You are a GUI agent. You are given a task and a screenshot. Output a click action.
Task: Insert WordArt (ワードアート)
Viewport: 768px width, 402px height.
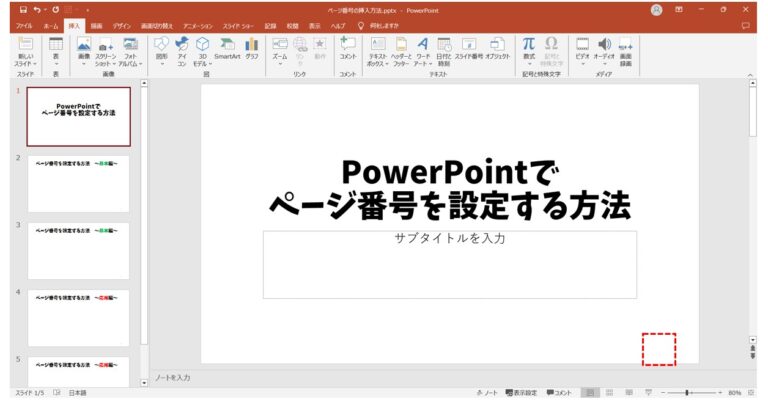pos(423,51)
